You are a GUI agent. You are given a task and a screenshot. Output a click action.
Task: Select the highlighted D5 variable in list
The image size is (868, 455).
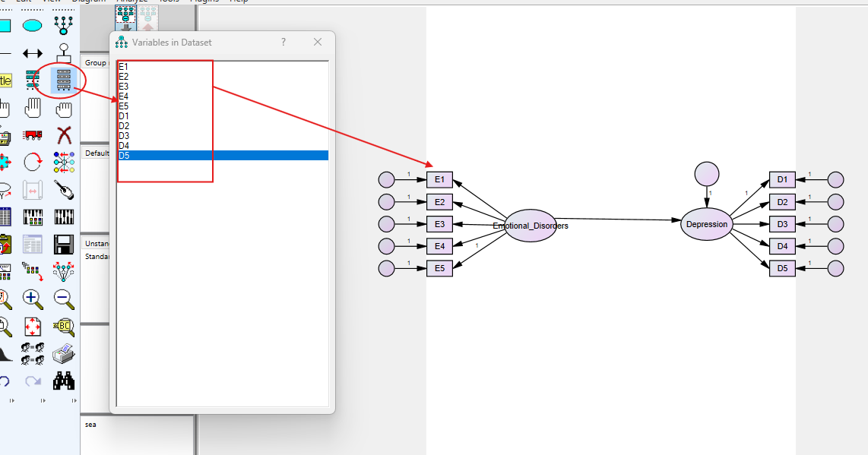tap(222, 156)
